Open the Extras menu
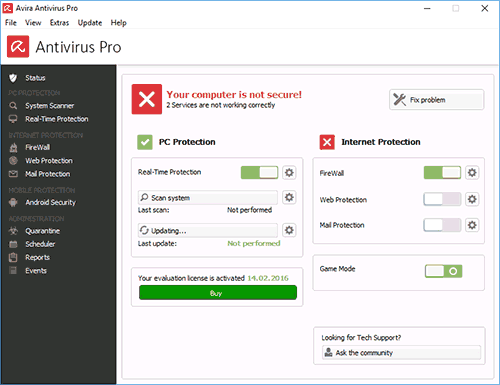 59,23
